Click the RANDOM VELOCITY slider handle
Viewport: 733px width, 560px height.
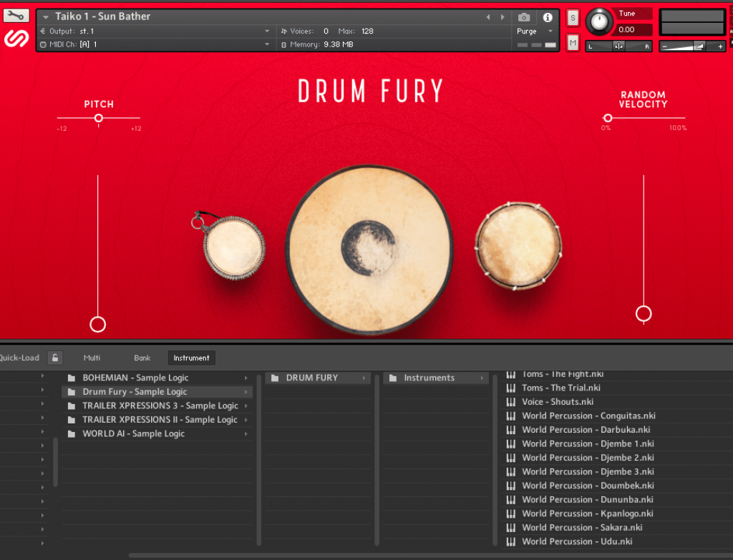pyautogui.click(x=608, y=118)
